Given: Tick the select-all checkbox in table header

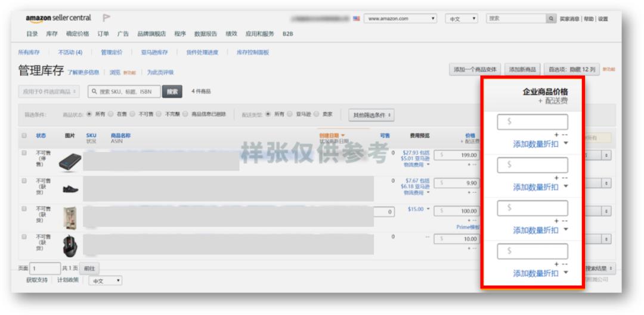Looking at the screenshot, I should click(24, 135).
